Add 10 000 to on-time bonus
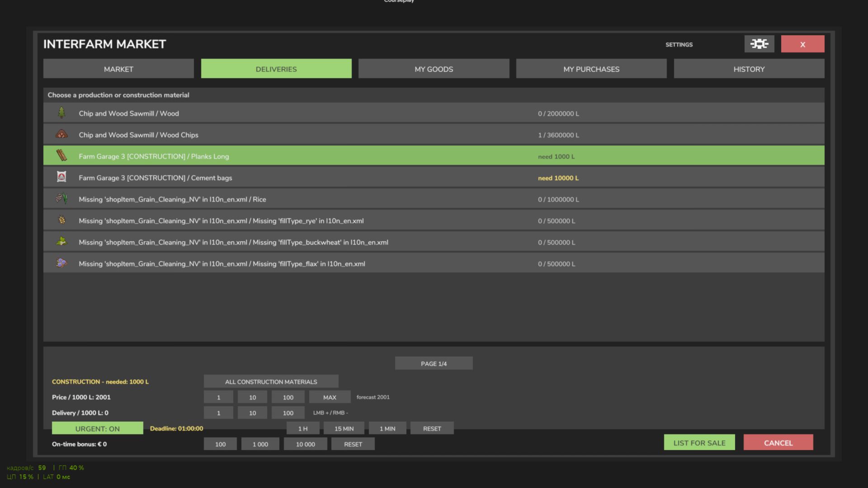Image resolution: width=868 pixels, height=488 pixels. coord(306,444)
